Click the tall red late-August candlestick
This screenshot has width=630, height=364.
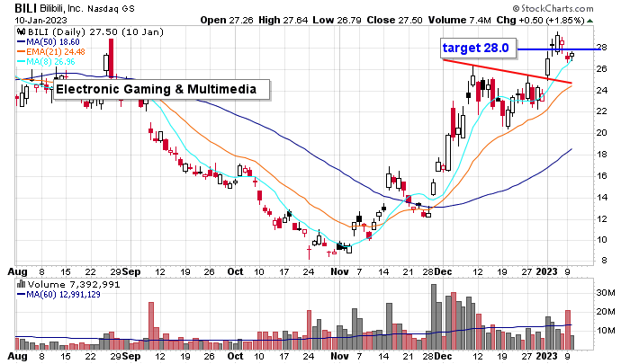(112, 57)
